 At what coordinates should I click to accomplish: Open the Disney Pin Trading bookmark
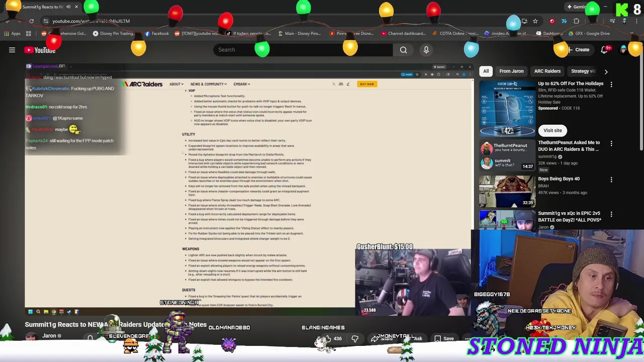tap(113, 34)
